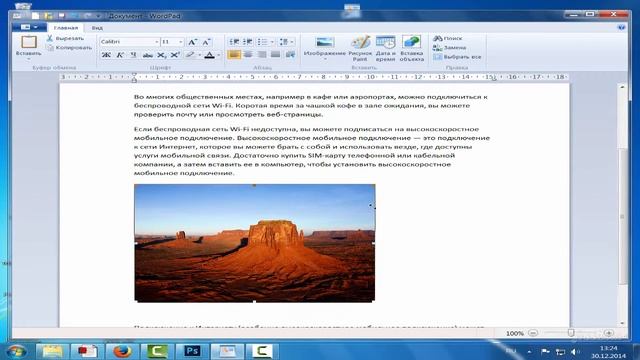Screen dimensions: 640x360
Task: Click the increase indent icon
Action: [x=247, y=42]
